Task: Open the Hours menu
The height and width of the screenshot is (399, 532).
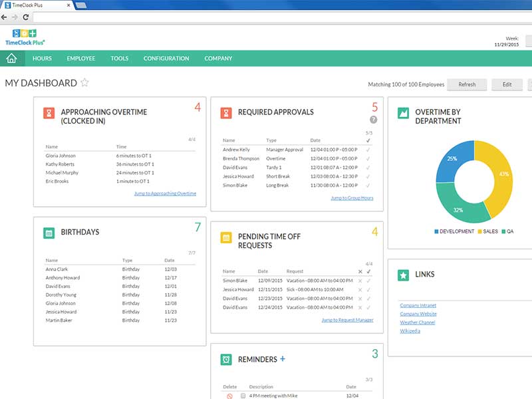Action: (x=42, y=59)
